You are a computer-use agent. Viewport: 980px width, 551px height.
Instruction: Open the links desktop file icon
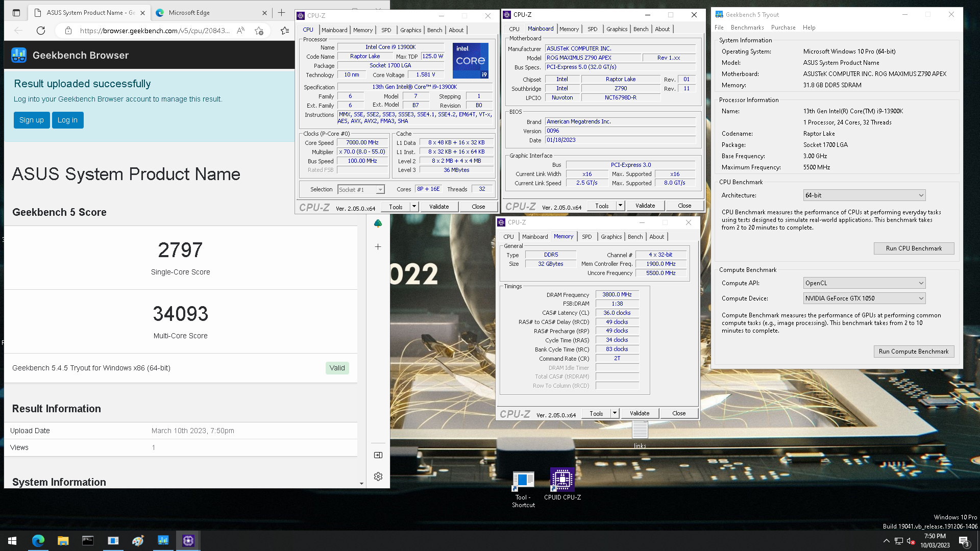tap(640, 435)
